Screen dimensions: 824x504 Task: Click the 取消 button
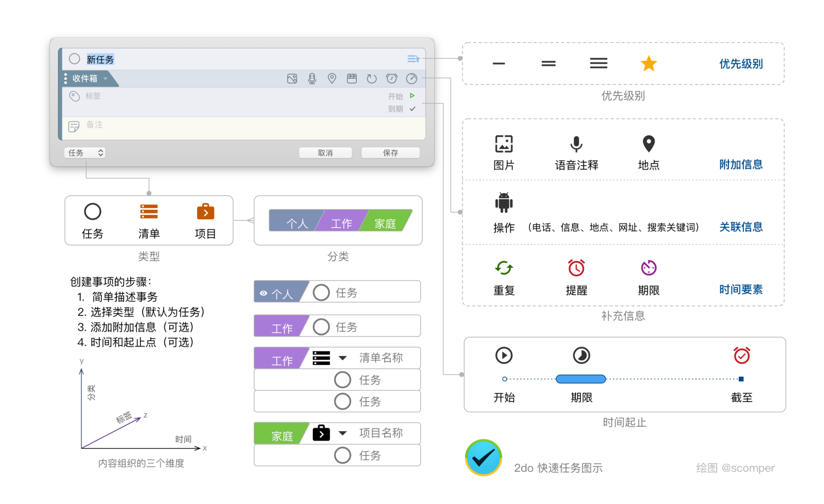click(x=326, y=153)
